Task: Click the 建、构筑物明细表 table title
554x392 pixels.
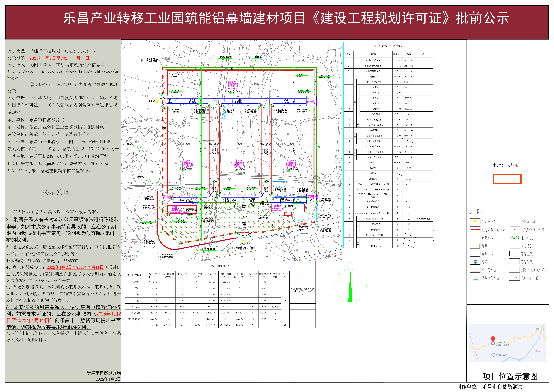Action: [220, 266]
